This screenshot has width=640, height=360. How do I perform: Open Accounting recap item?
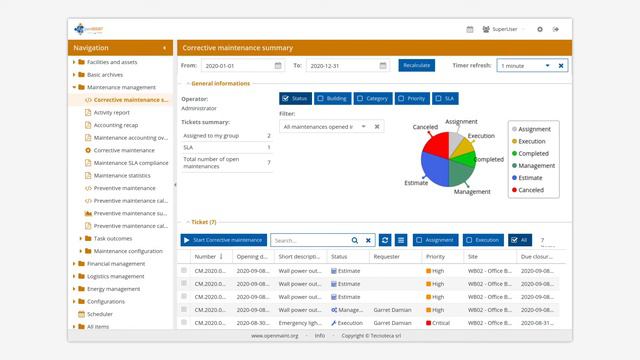116,125
